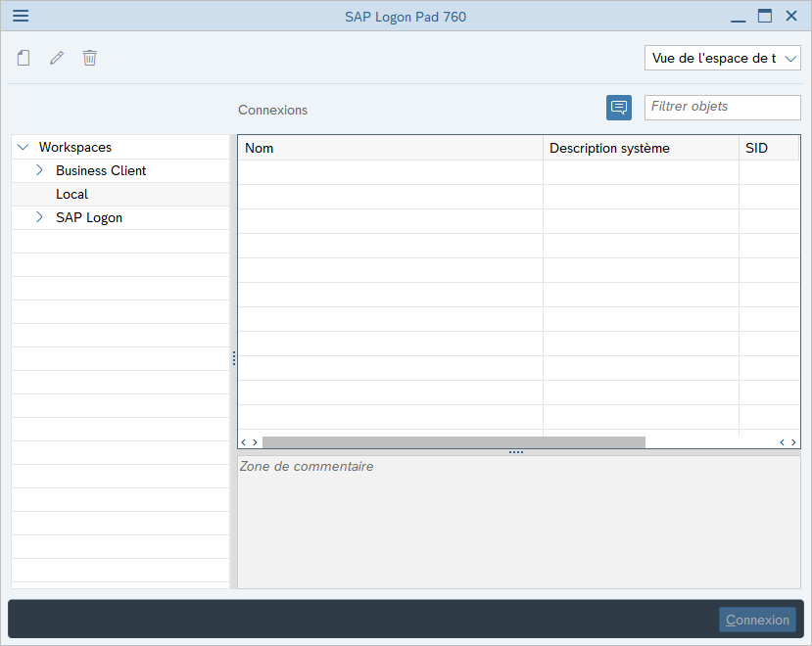The image size is (812, 646).
Task: Collapse the Workspaces tree node
Action: [x=23, y=147]
